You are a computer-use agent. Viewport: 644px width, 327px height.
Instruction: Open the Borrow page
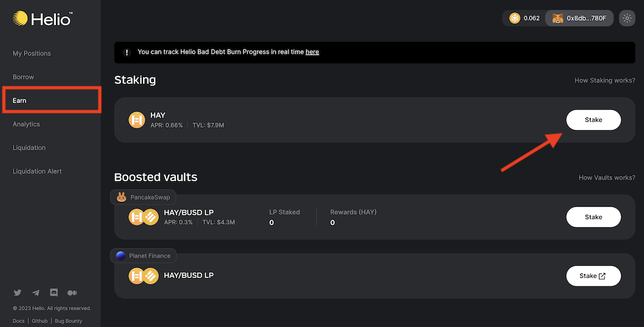(23, 77)
